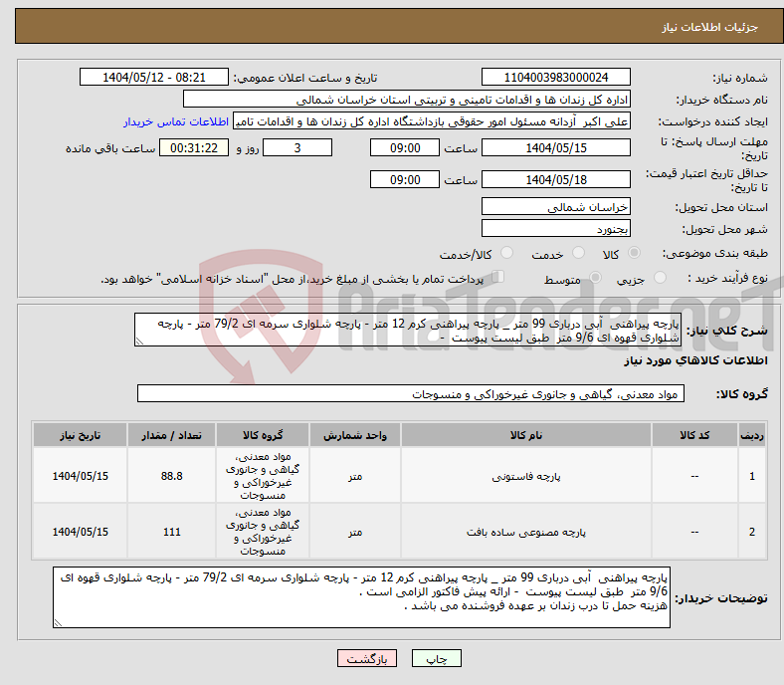
Task: Click the general need description text area
Action: coord(408,330)
